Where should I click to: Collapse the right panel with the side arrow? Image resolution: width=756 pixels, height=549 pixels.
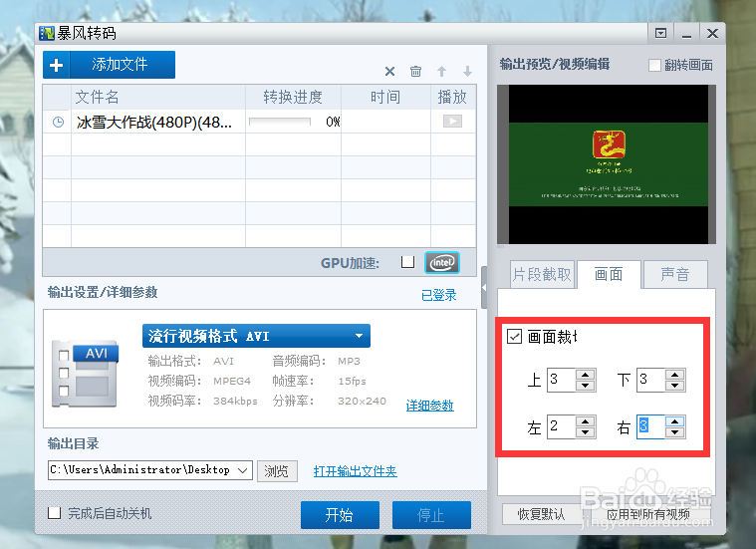pos(484,288)
